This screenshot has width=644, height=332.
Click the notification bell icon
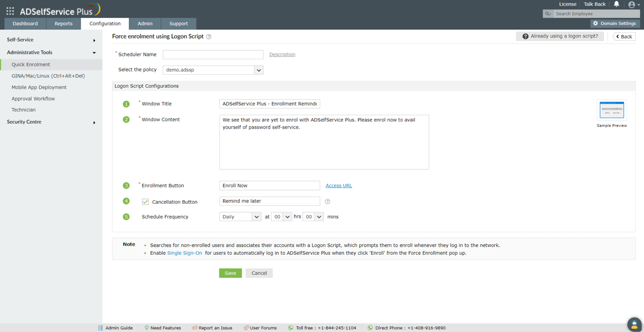pos(616,4)
